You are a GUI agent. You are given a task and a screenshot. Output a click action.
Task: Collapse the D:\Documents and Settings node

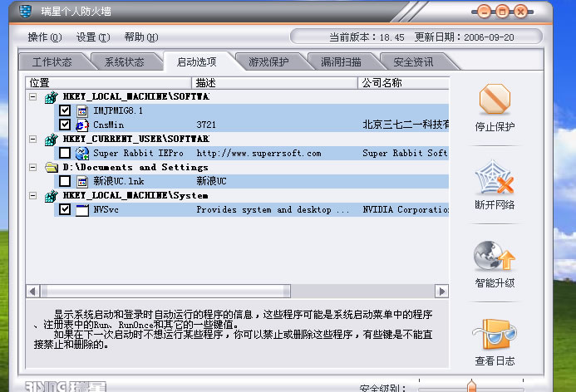pos(32,168)
